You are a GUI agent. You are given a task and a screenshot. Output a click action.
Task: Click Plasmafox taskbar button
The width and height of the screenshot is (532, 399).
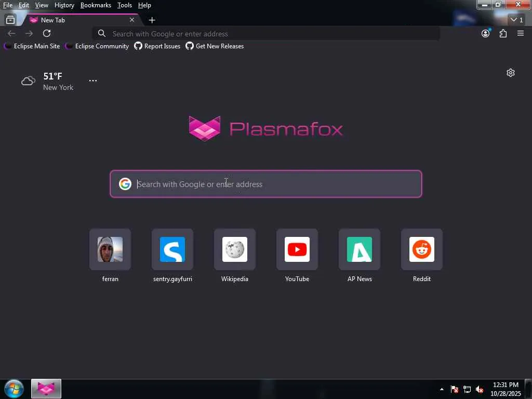tap(46, 389)
